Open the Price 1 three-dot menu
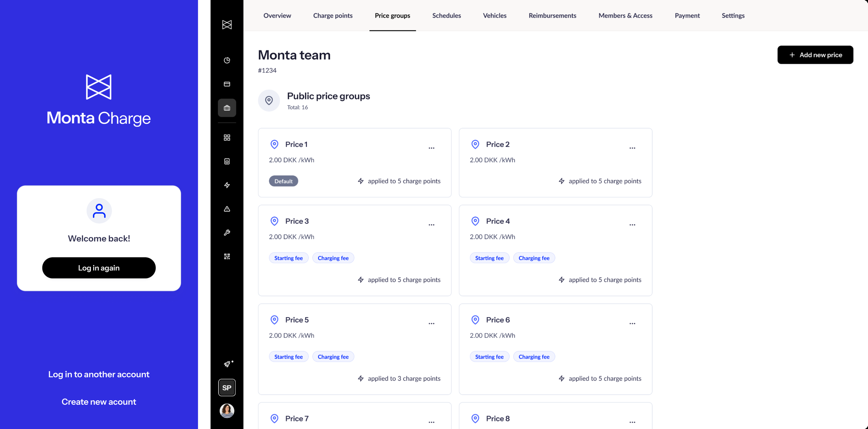 [x=431, y=148]
